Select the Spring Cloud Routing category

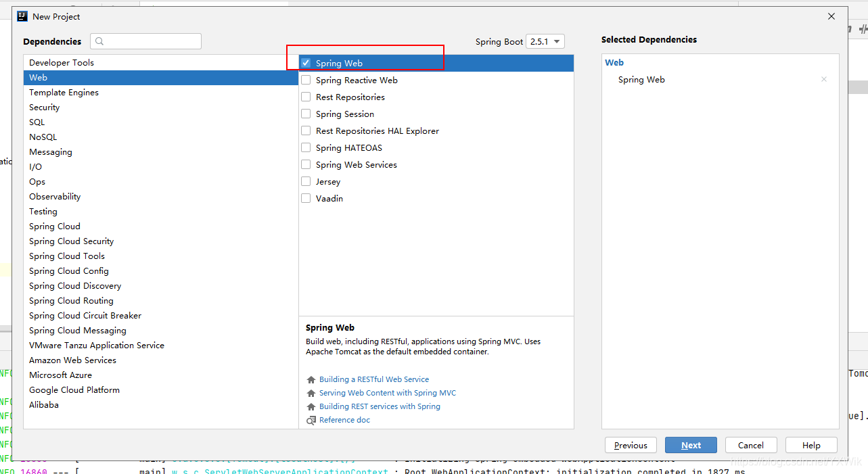161,301
